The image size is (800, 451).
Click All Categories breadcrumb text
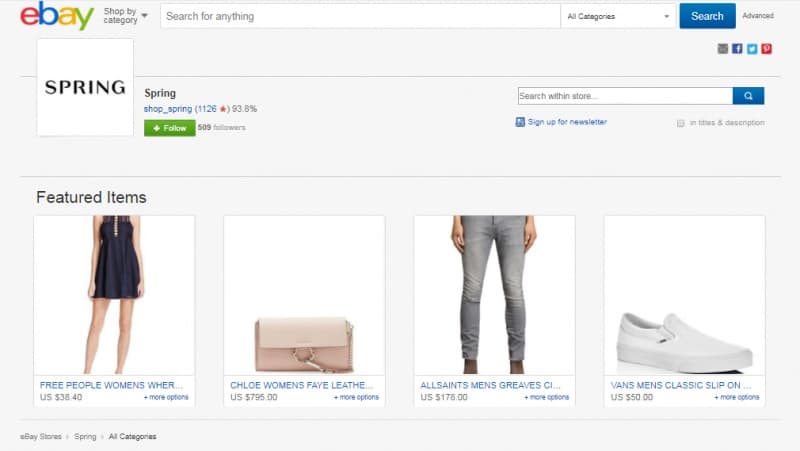(x=133, y=437)
